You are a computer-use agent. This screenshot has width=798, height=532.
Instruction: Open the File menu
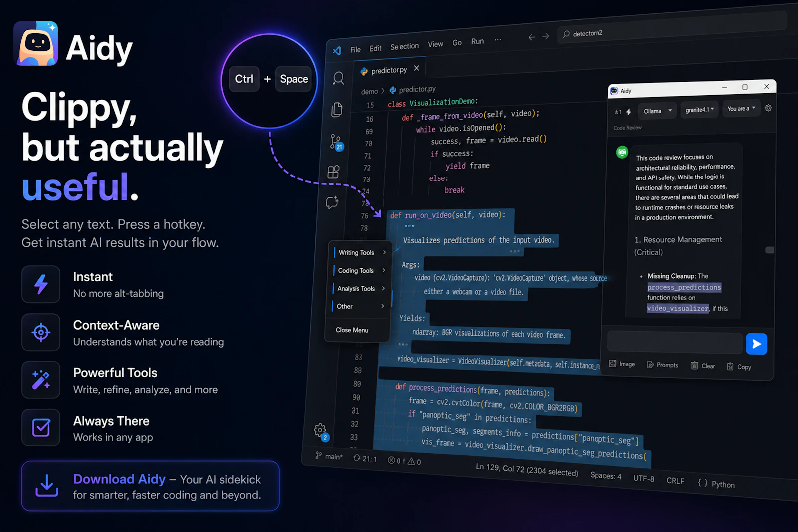click(x=355, y=49)
